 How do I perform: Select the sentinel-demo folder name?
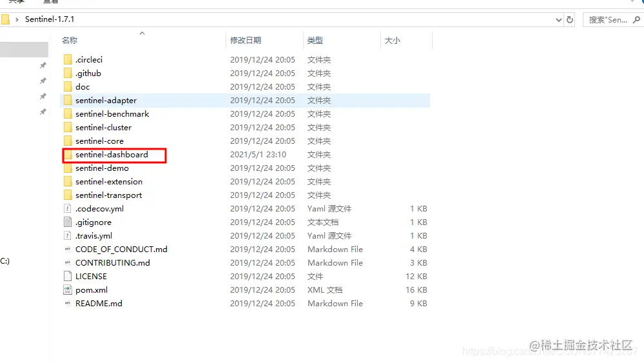[x=102, y=168]
